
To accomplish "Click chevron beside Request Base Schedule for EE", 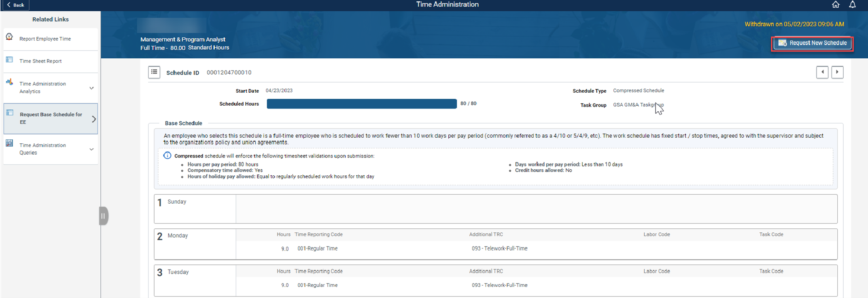I will pos(93,119).
